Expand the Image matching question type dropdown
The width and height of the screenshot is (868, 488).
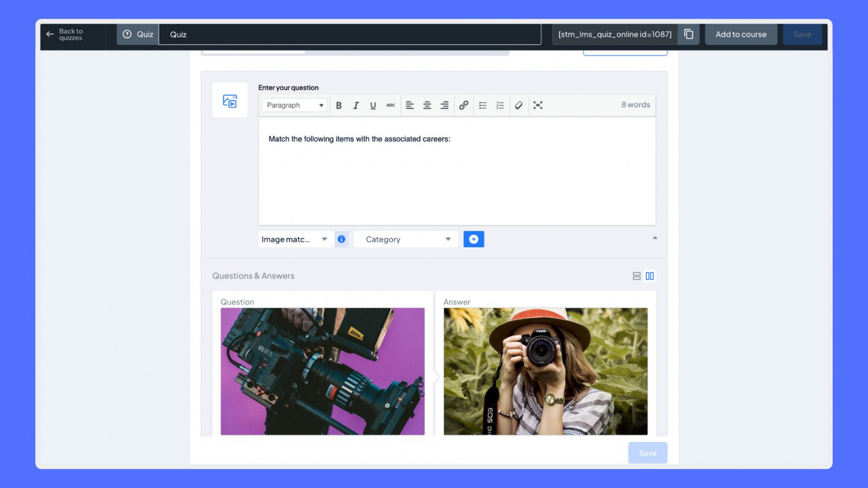pos(324,239)
